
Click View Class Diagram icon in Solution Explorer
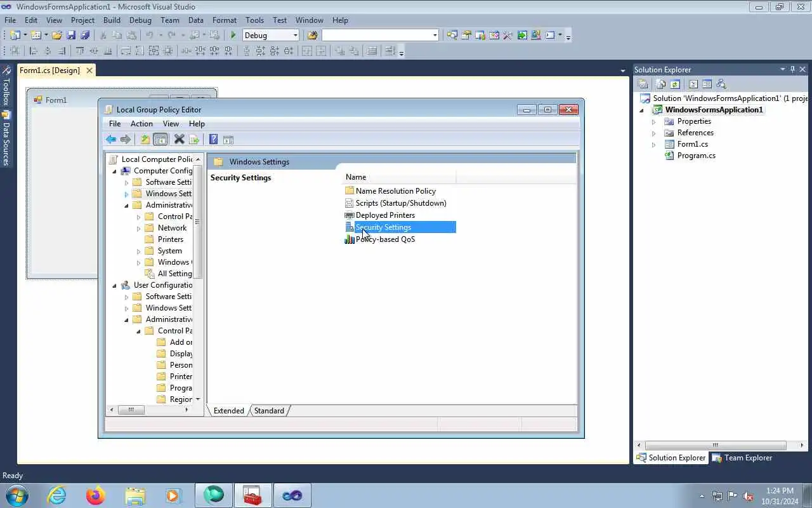721,84
